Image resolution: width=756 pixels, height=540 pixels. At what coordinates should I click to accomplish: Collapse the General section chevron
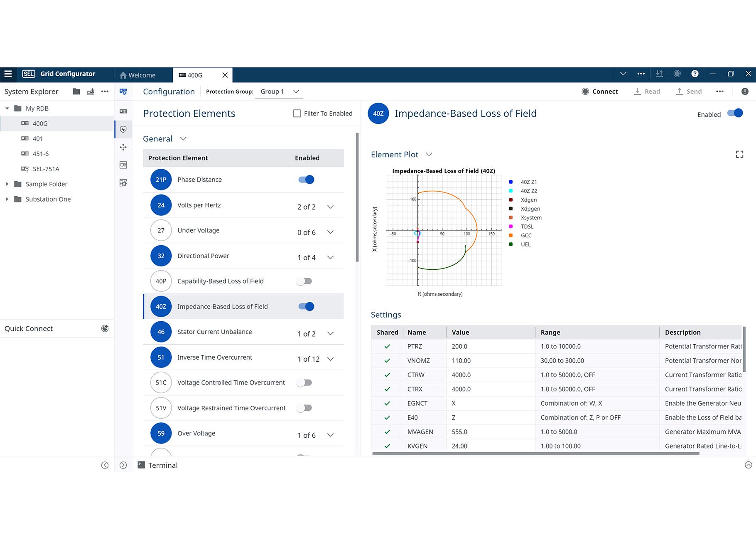pos(183,139)
